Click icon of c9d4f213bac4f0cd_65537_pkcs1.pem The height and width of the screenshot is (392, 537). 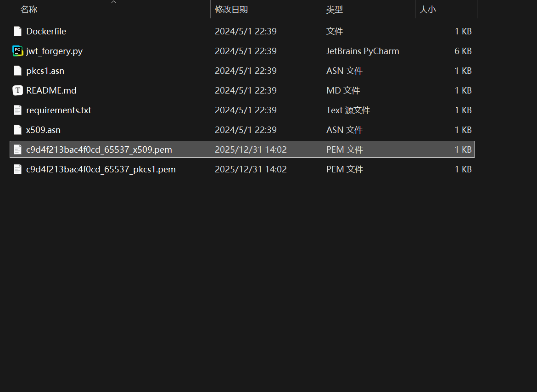(x=17, y=169)
